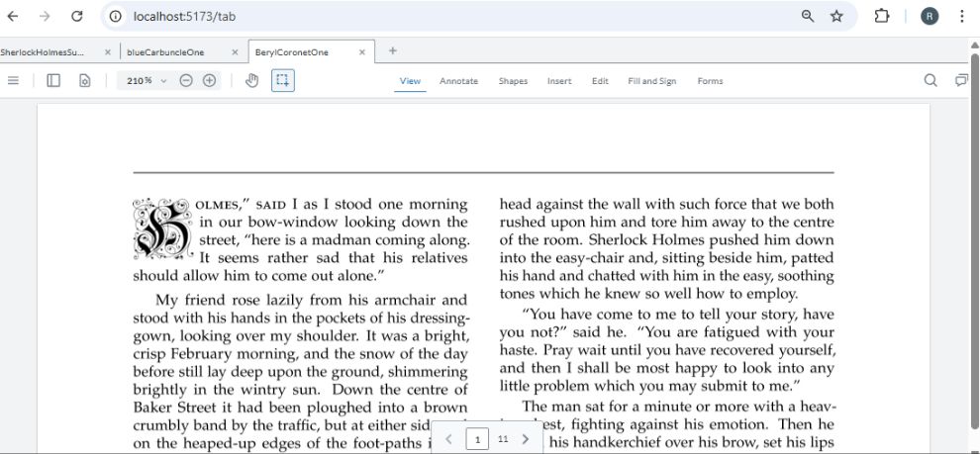Open the Chrome three-dot menu
This screenshot has height=454, width=980.
[962, 16]
